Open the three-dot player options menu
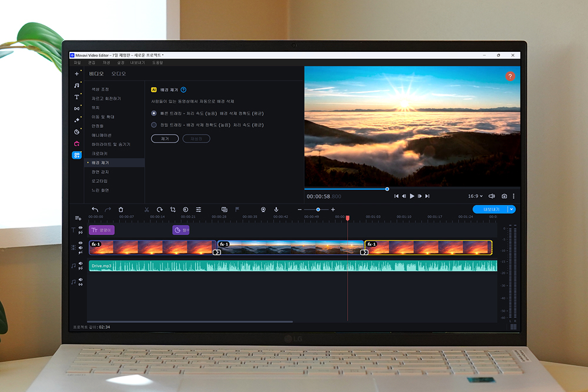Viewport: 588px width, 392px height. point(513,196)
